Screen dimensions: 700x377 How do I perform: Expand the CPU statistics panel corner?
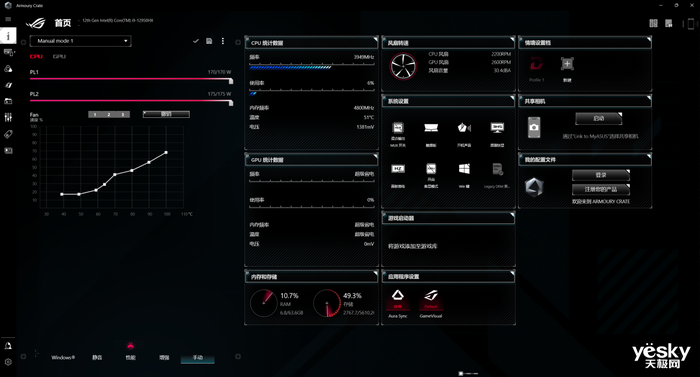pyautogui.click(x=375, y=39)
